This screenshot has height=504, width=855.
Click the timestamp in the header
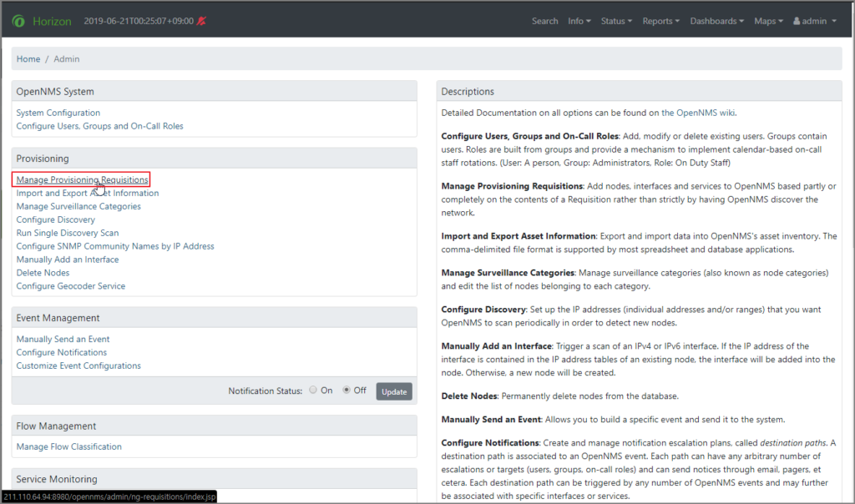[139, 21]
